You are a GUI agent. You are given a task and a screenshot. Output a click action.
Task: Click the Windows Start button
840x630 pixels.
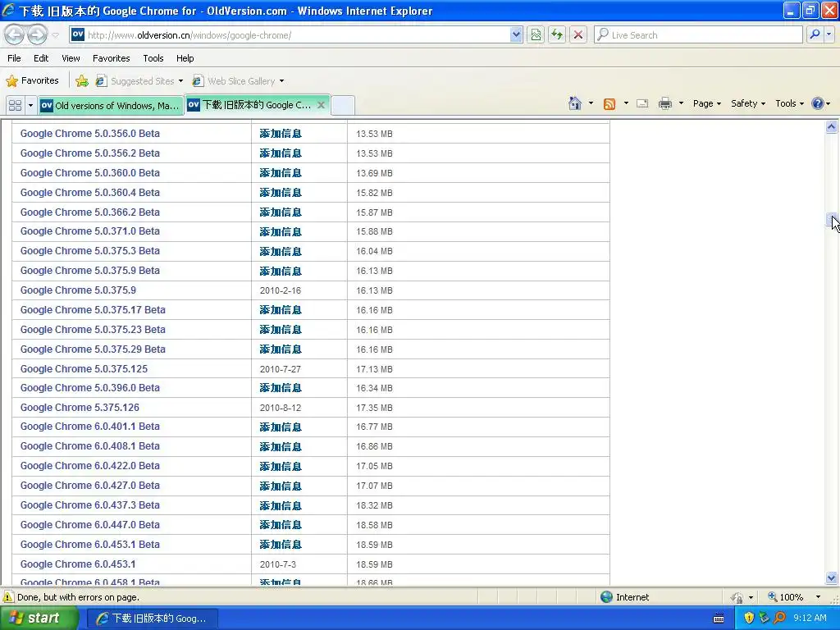coord(39,618)
